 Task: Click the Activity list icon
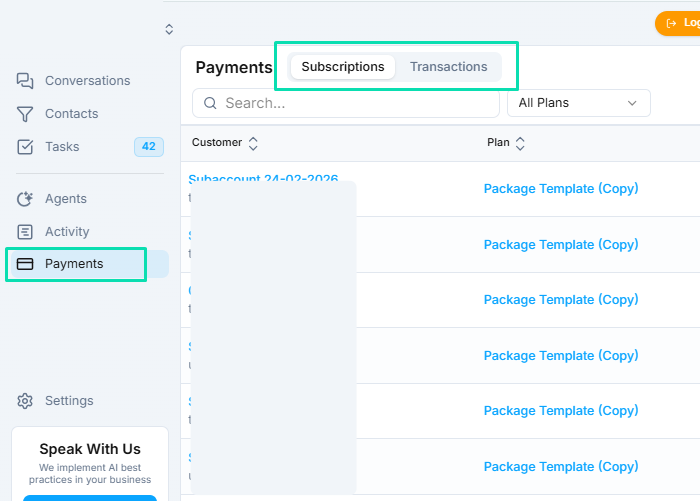(25, 232)
